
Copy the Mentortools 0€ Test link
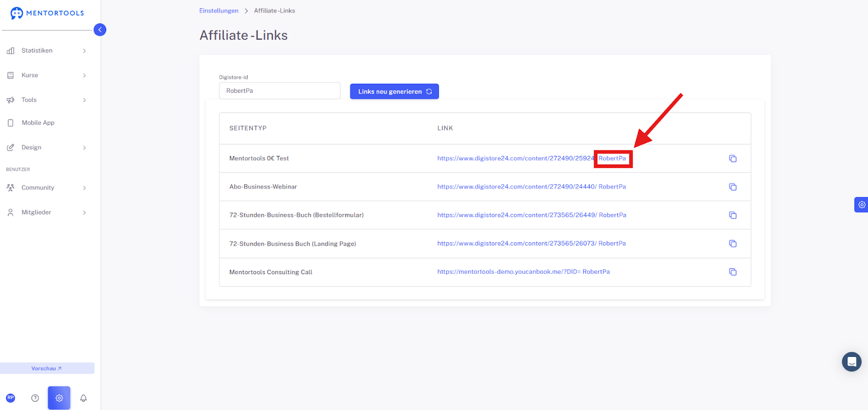coord(732,159)
